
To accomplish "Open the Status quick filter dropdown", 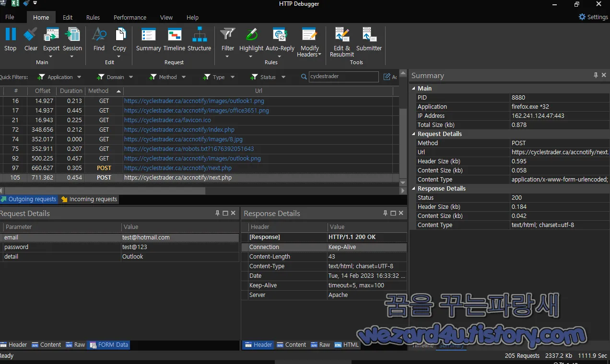I will [x=283, y=77].
